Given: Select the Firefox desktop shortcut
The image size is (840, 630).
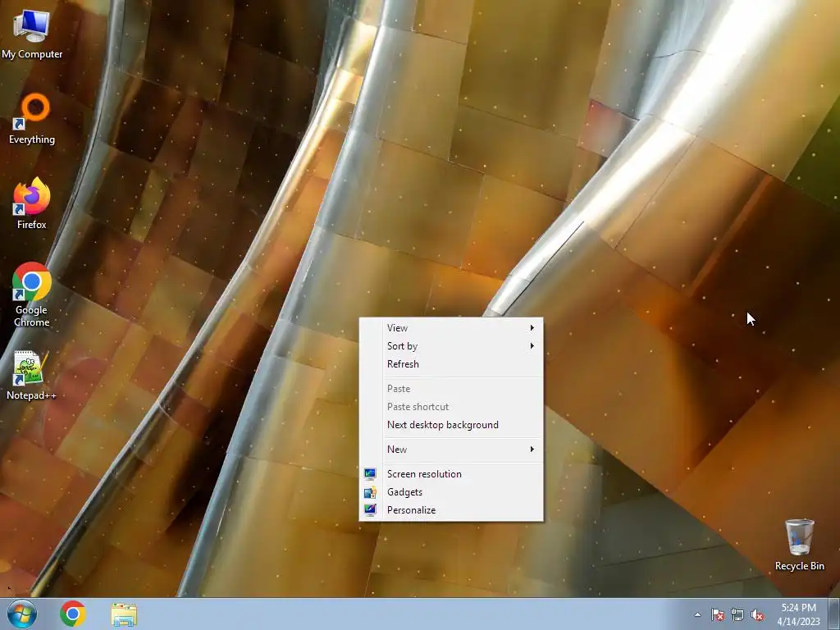Looking at the screenshot, I should click(32, 203).
